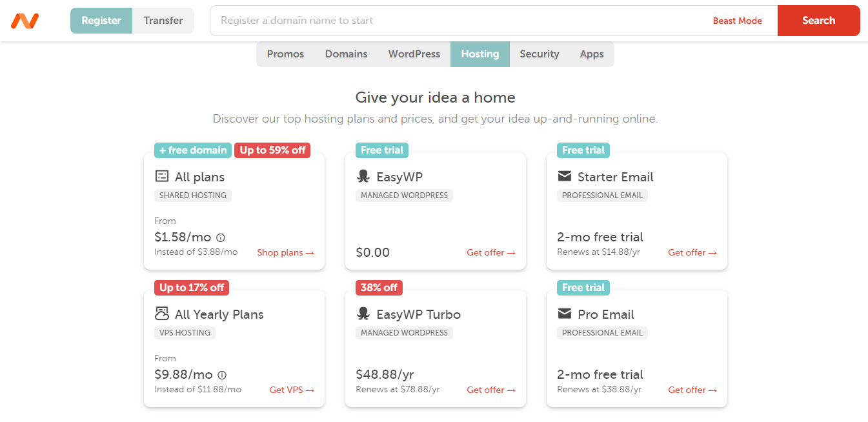Select the Register toggle option
The width and height of the screenshot is (868, 422).
101,21
